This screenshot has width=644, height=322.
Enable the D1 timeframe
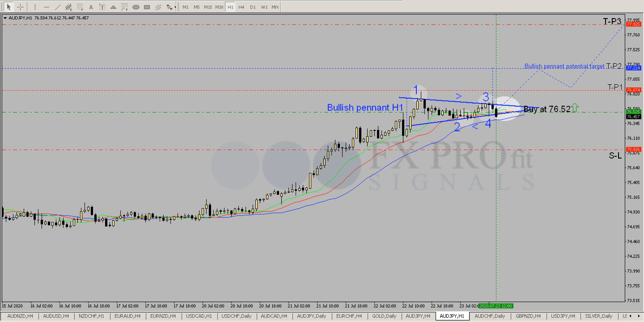click(253, 7)
